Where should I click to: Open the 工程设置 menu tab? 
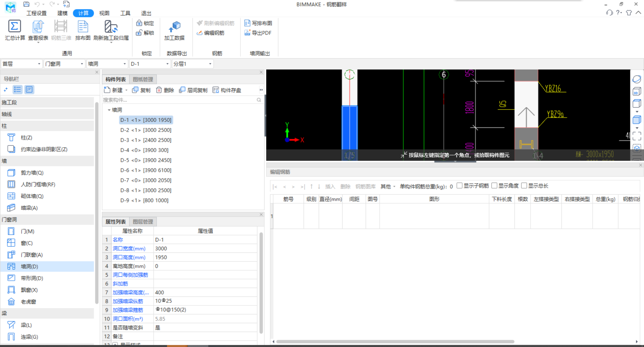click(37, 13)
